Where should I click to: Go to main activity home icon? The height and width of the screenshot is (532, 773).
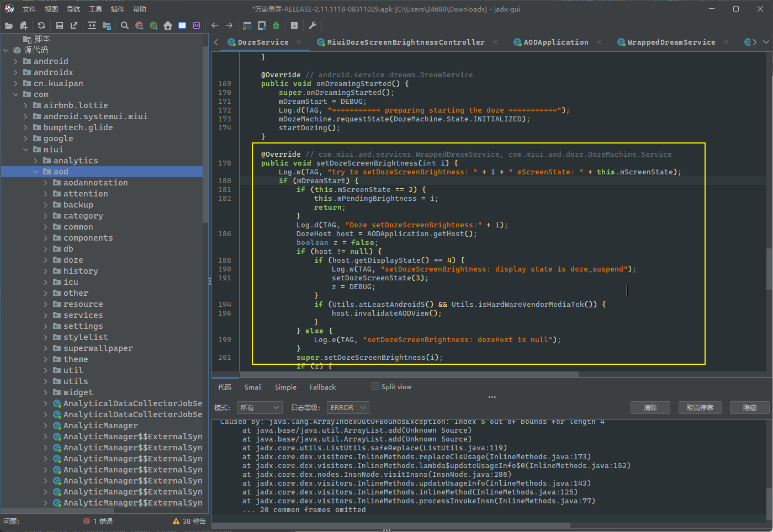[x=168, y=25]
